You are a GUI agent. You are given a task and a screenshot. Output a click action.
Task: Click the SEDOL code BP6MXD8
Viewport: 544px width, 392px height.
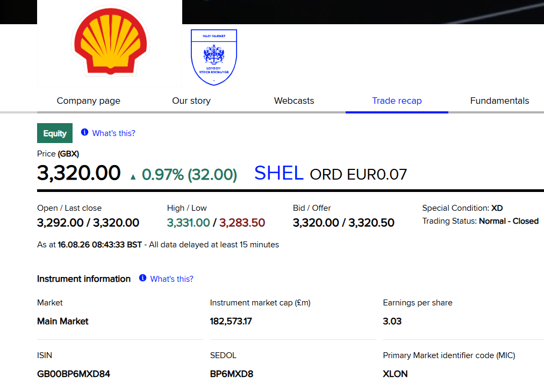(231, 374)
